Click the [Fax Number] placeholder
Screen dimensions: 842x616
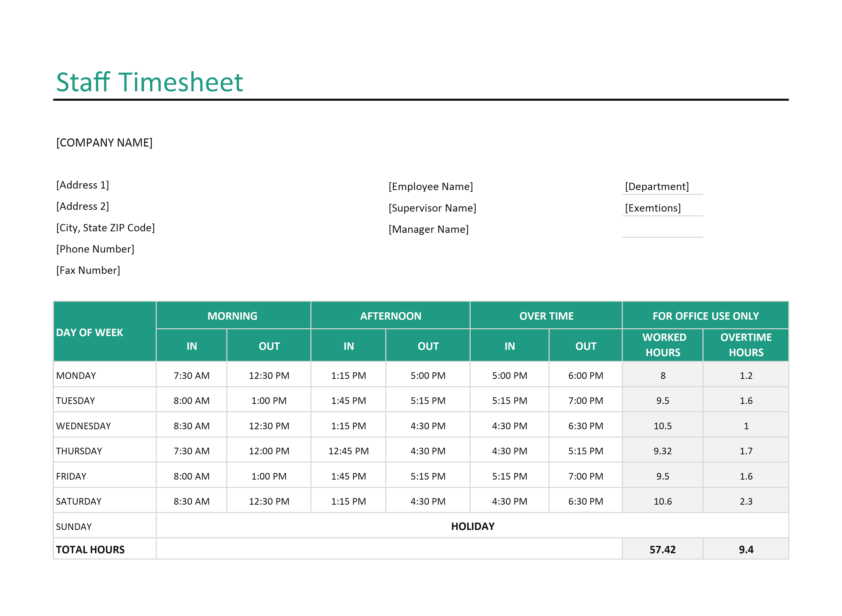tap(88, 270)
